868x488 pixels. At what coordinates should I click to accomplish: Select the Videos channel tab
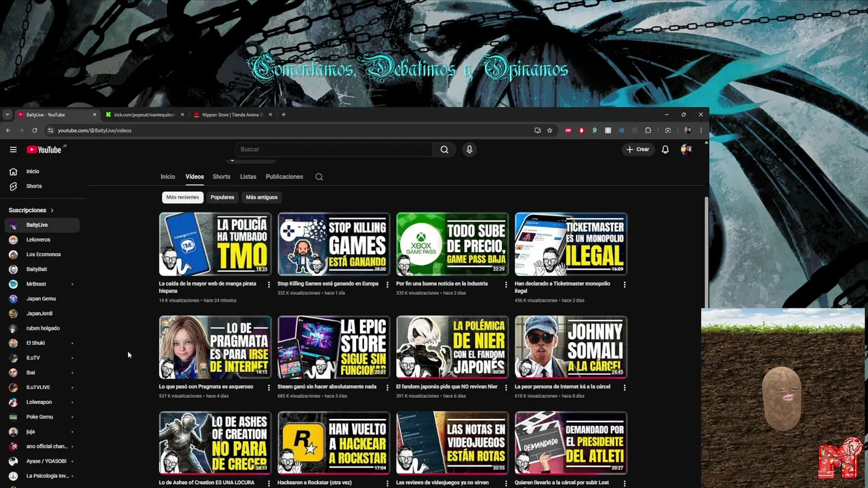[x=195, y=177]
